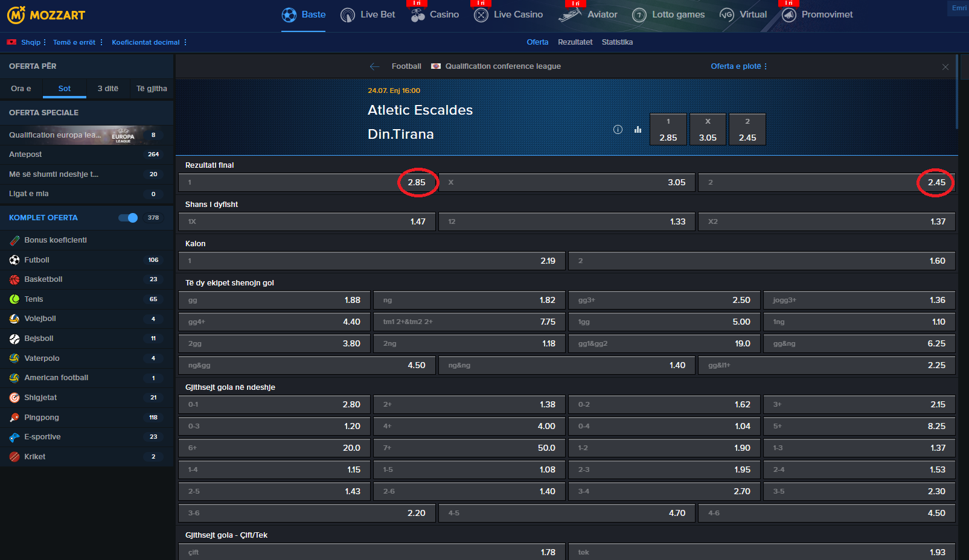Open the Rezultatet section link
969x560 pixels.
(575, 42)
